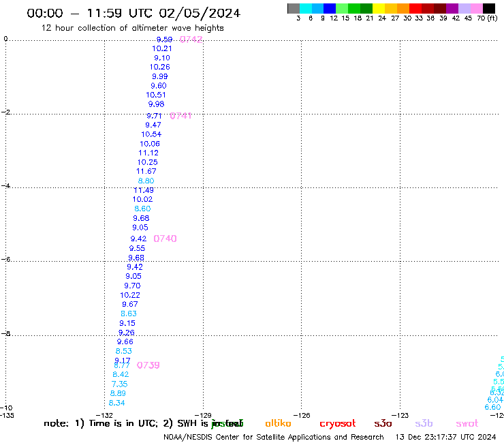Select the value 9.99
This screenshot has width=504, height=443.
[160, 76]
